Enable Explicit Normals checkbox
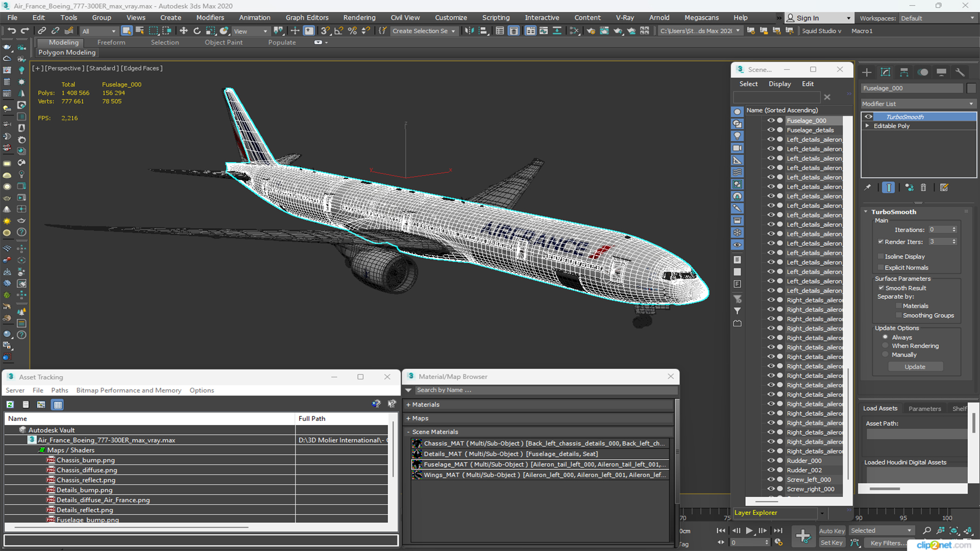Screen dimensions: 980x551 (881, 268)
